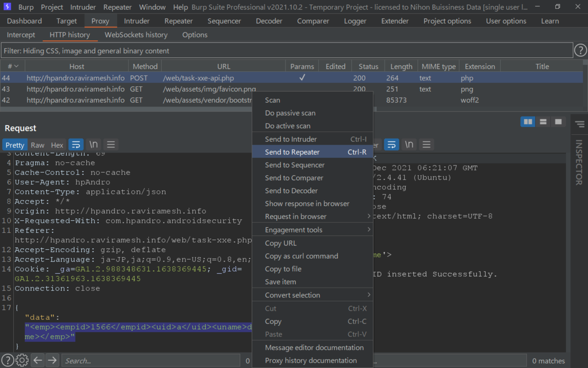Open the Intruder menu in menu bar
This screenshot has width=588, height=368.
pos(83,7)
